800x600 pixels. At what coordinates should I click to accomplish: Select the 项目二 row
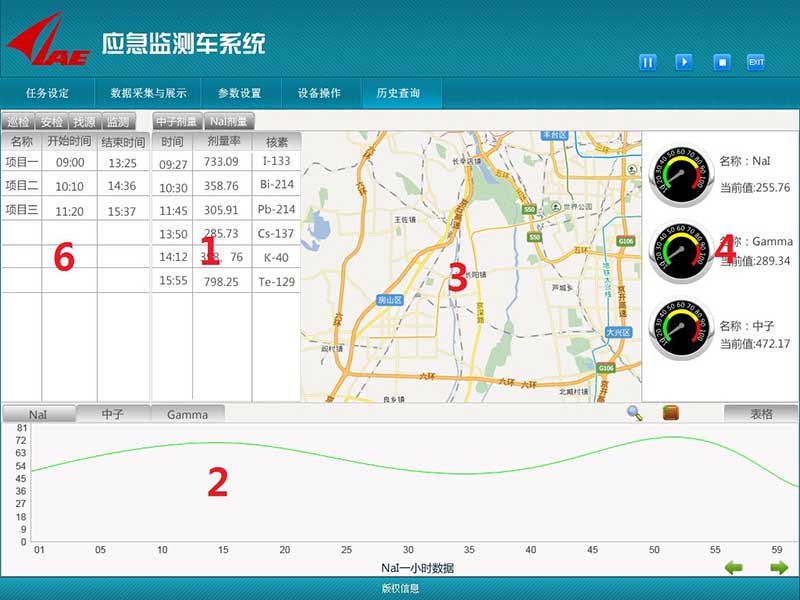(x=76, y=186)
